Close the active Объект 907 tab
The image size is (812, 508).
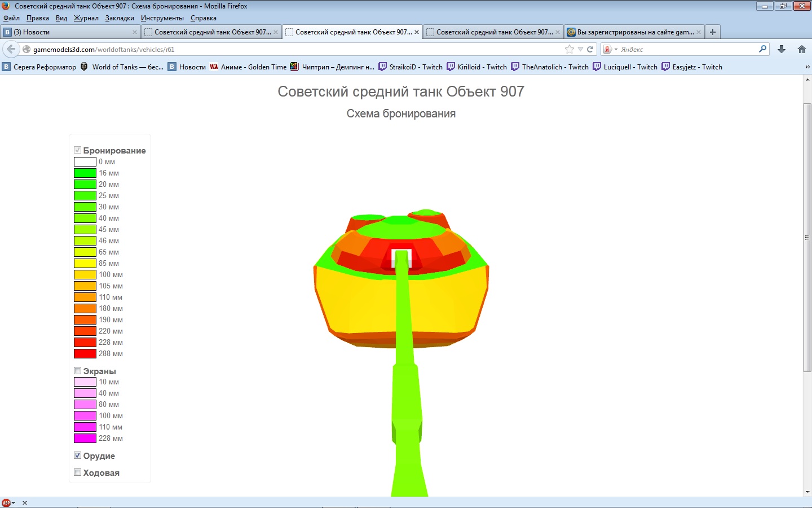click(417, 32)
